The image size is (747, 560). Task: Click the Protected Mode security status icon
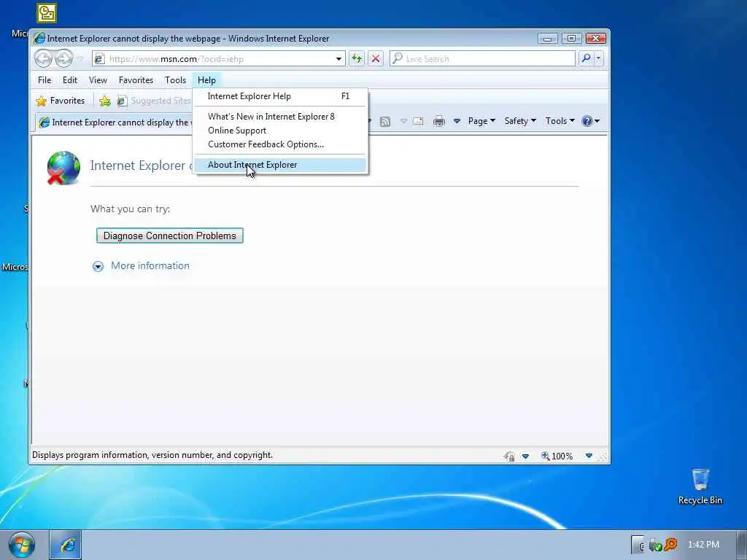pyautogui.click(x=508, y=456)
